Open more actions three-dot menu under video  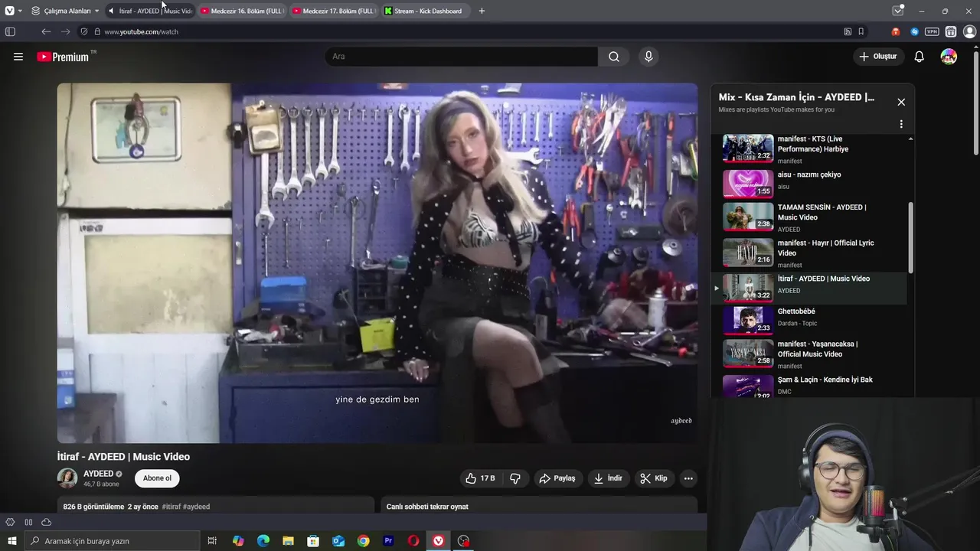pyautogui.click(x=688, y=478)
